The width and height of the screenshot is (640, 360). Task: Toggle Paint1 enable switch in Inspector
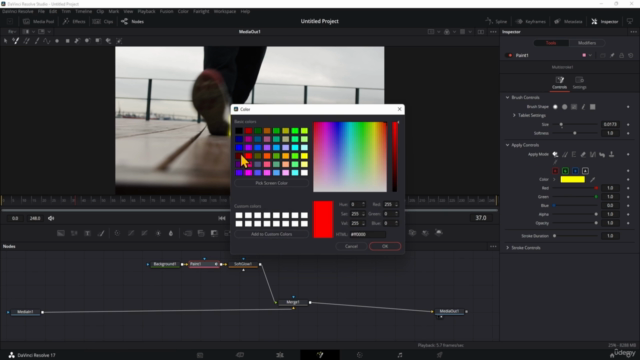pyautogui.click(x=510, y=55)
